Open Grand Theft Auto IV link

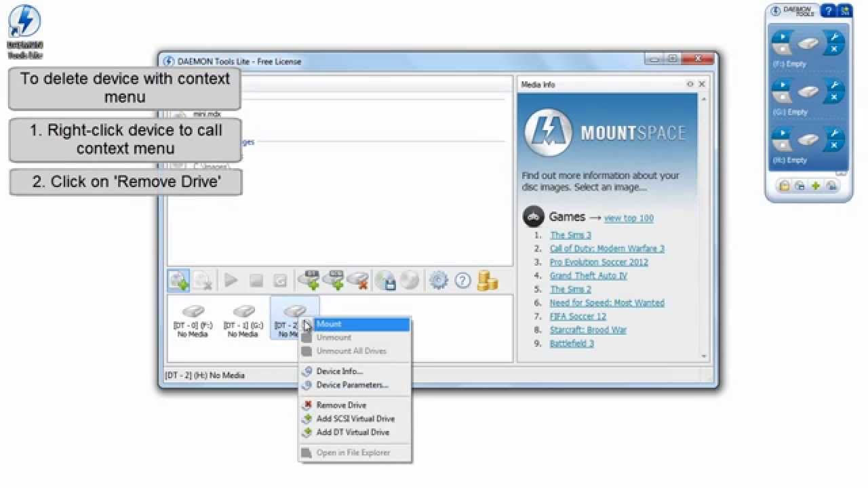click(x=588, y=276)
